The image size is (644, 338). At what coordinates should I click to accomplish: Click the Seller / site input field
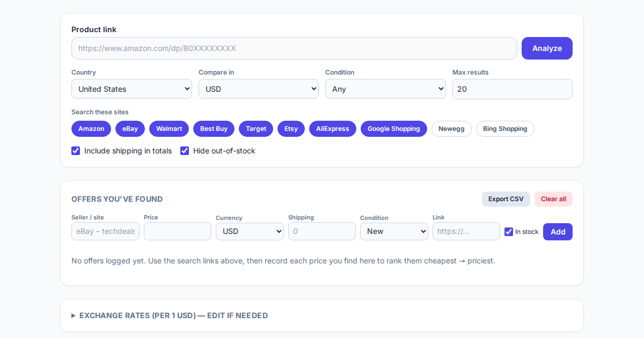[x=105, y=231]
